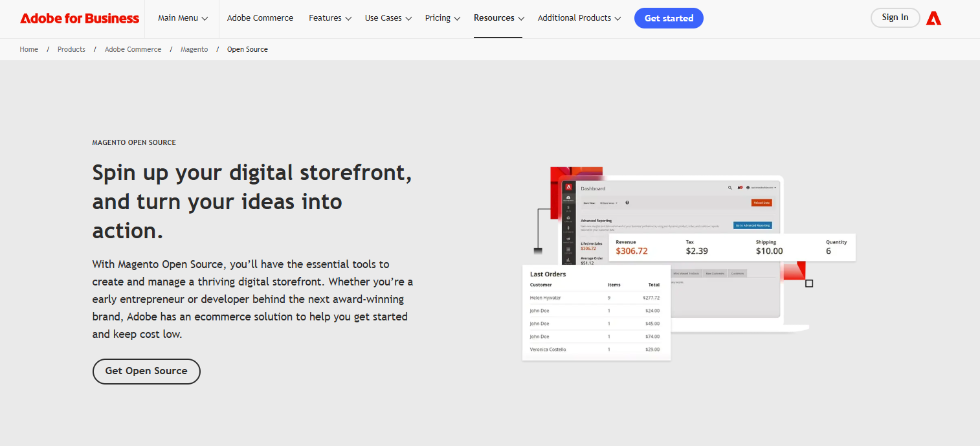Open the Resources menu in navigation
The image size is (980, 446).
point(498,18)
